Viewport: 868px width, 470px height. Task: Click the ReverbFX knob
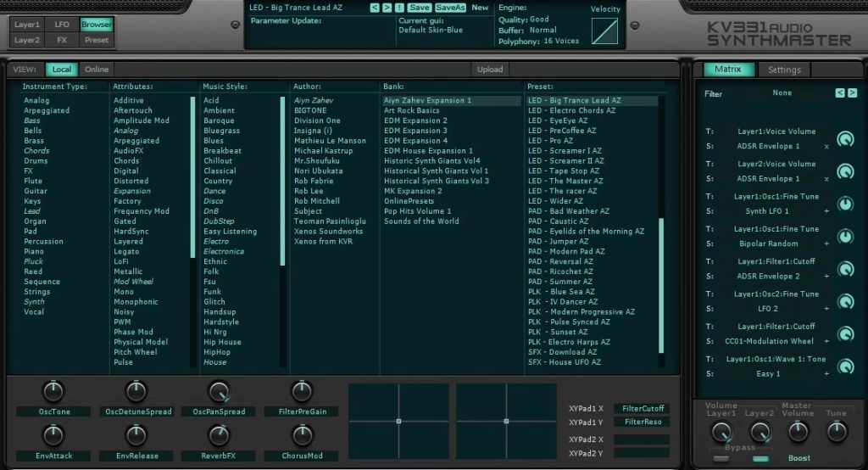219,435
